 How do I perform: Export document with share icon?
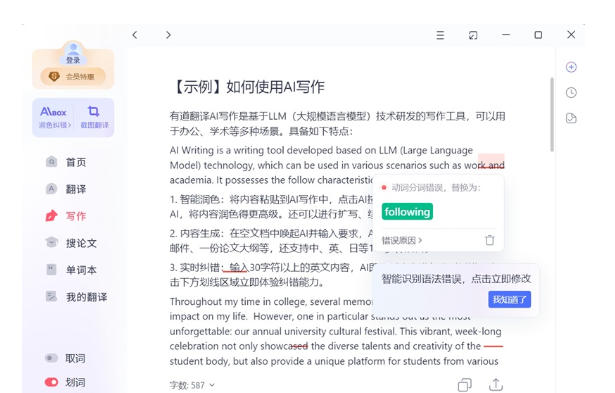(496, 385)
